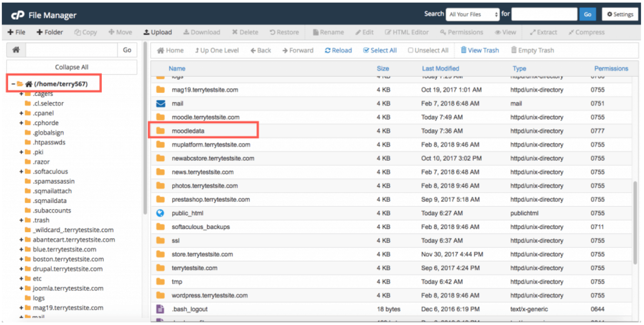Viewport: 644px width, 325px height.
Task: Navigate Back
Action: pyautogui.click(x=261, y=50)
